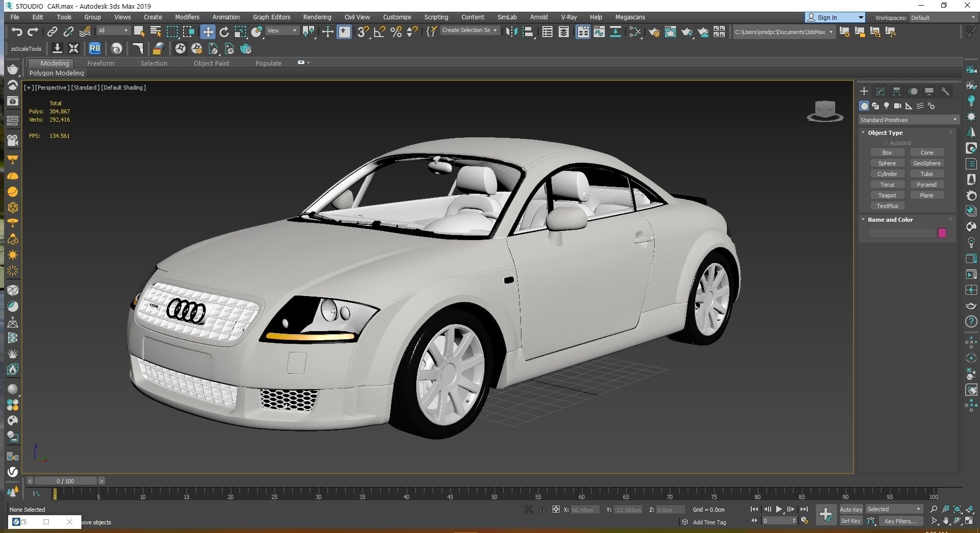The width and height of the screenshot is (980, 533).
Task: Click the Undo arrow in the main toolbar
Action: coord(17,32)
